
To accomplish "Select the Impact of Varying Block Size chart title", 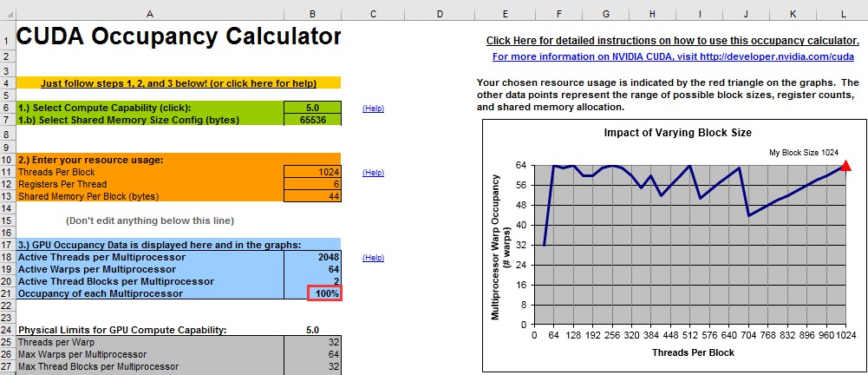I will (x=677, y=133).
